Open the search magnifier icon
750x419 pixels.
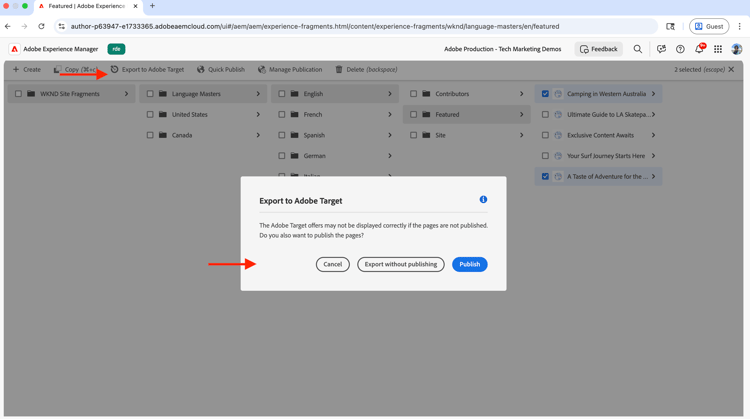pyautogui.click(x=638, y=49)
